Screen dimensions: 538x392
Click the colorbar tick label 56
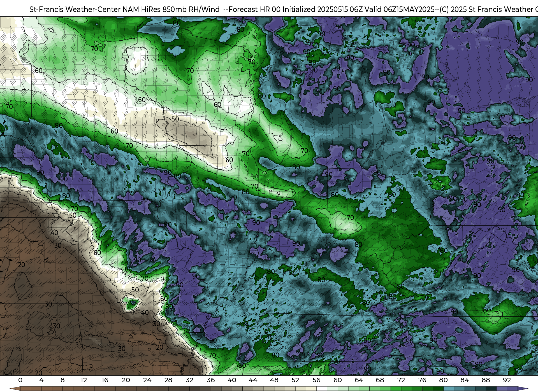click(316, 380)
